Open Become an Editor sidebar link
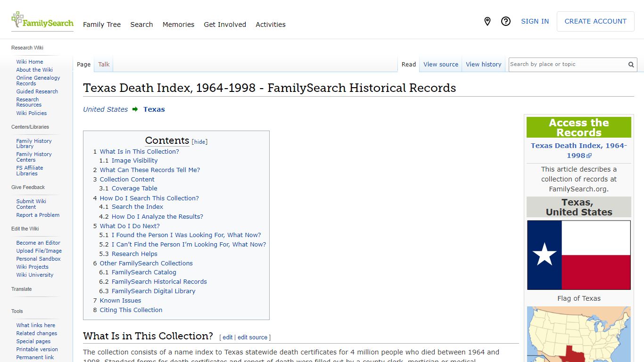 tap(38, 243)
